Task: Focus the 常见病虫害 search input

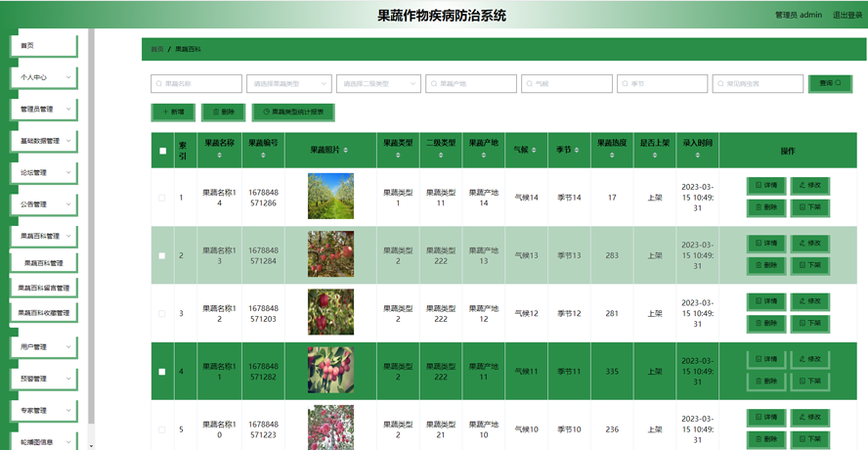Action: tap(758, 84)
